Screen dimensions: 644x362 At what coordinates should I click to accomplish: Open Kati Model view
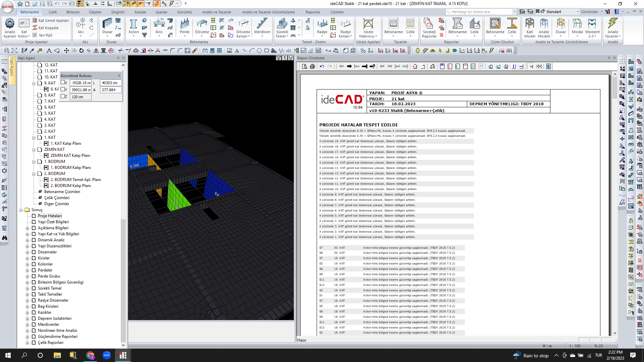point(530,28)
